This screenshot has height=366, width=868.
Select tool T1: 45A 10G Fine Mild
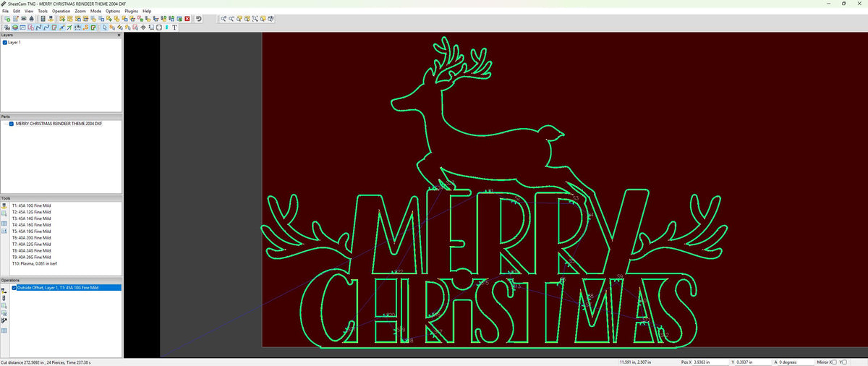coord(31,205)
